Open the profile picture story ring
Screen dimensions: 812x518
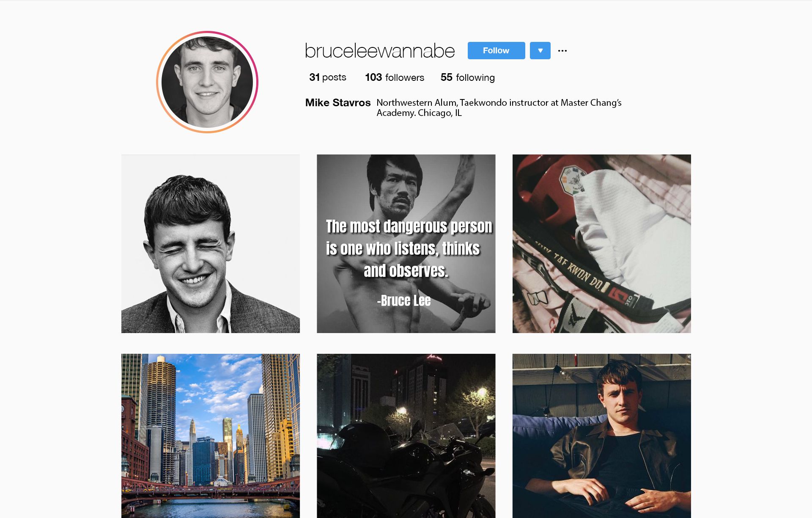pos(207,82)
